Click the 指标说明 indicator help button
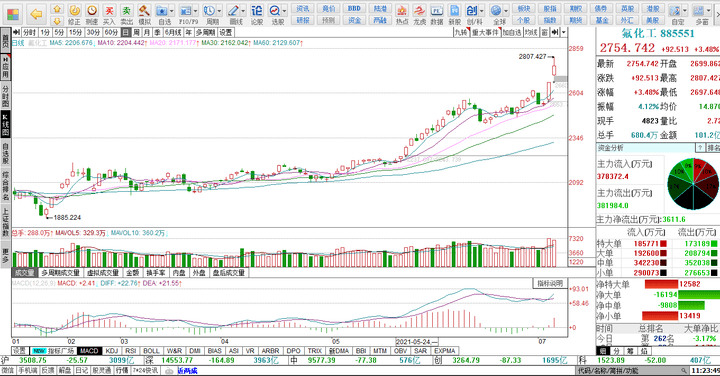 pyautogui.click(x=550, y=284)
